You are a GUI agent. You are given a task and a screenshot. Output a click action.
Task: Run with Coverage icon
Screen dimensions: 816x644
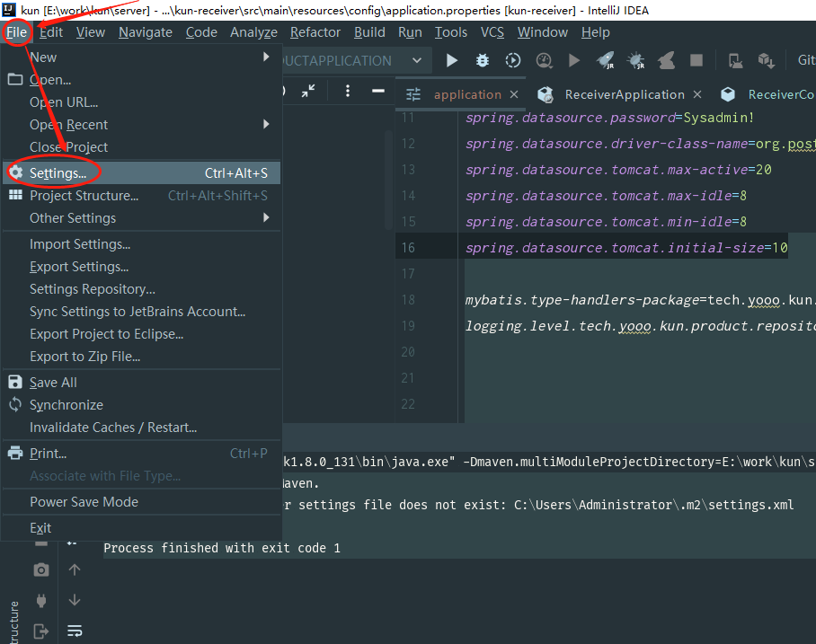coord(512,61)
